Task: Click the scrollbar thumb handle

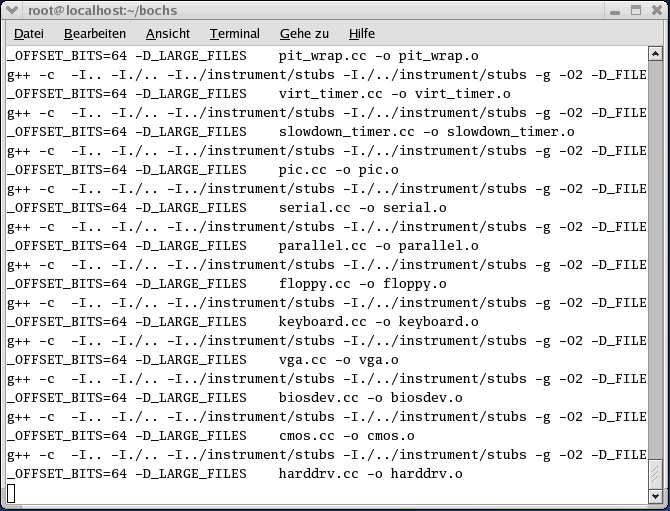Action: tap(655, 474)
